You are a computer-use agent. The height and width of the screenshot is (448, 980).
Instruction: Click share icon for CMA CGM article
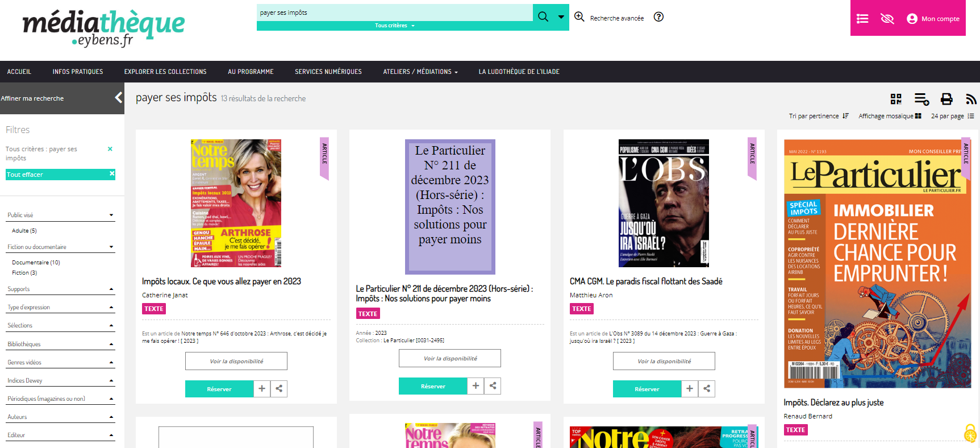pyautogui.click(x=707, y=389)
